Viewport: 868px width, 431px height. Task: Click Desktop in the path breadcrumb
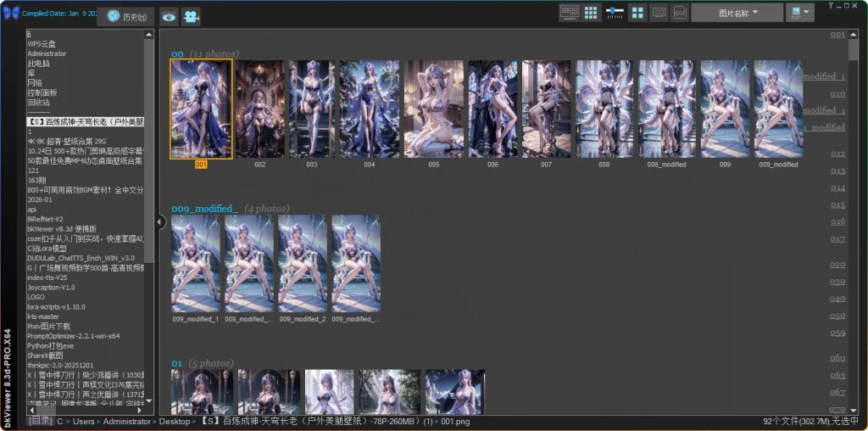[x=175, y=422]
